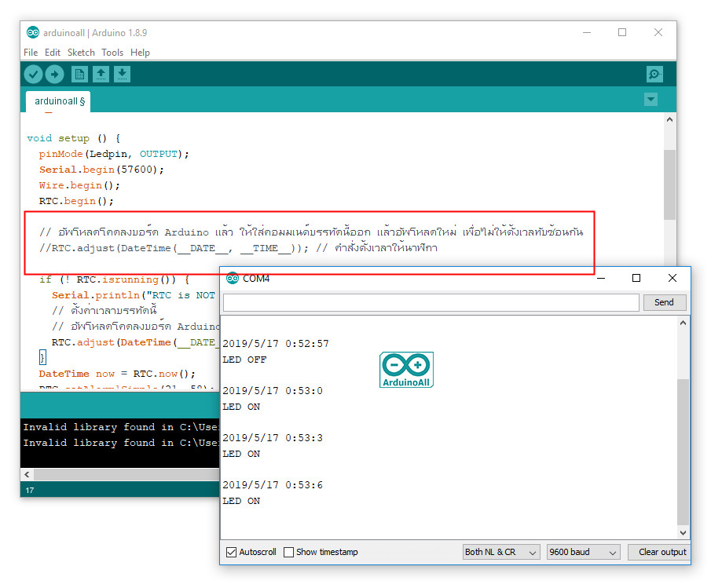The width and height of the screenshot is (722, 588).
Task: Click the serial monitor scrollbar down arrow
Action: point(683,532)
